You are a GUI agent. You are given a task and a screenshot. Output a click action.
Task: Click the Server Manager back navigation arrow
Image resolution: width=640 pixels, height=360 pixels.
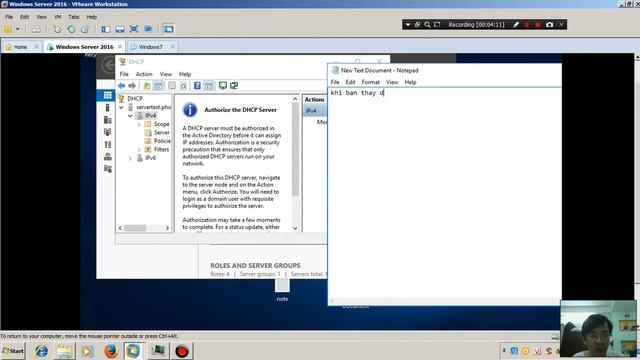tap(109, 65)
